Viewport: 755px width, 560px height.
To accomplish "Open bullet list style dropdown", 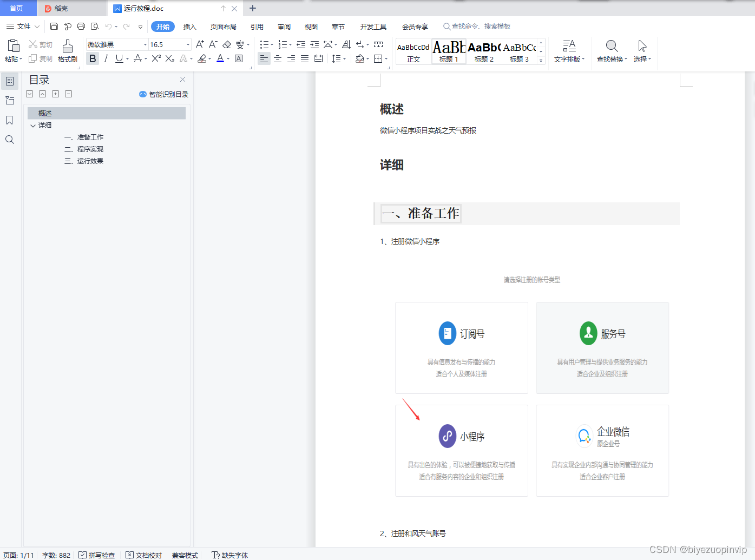I will pyautogui.click(x=272, y=44).
